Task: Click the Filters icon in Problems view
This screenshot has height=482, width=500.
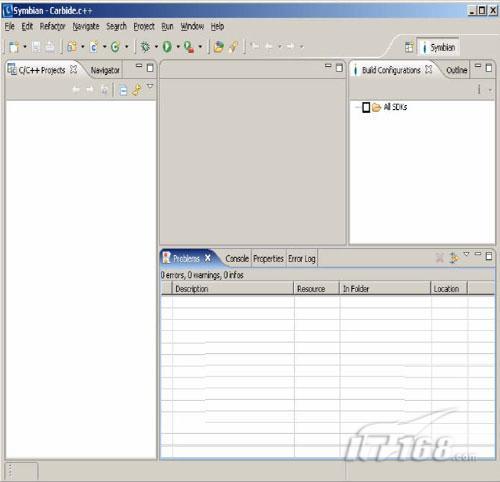Action: [453, 258]
